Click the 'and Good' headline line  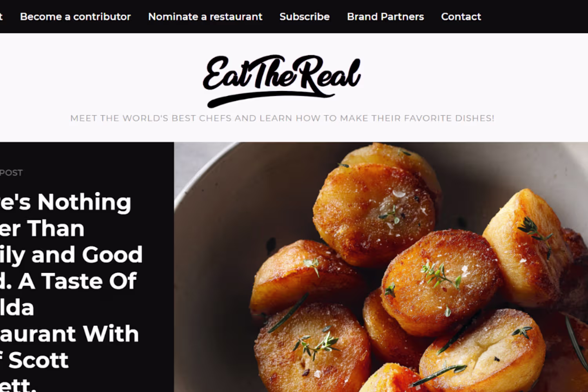click(x=71, y=255)
